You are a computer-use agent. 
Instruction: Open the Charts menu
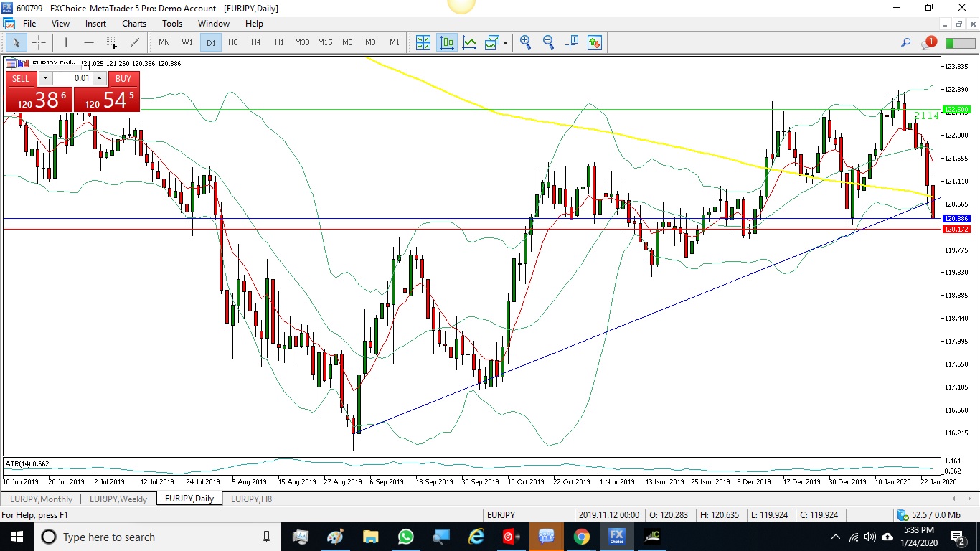134,24
